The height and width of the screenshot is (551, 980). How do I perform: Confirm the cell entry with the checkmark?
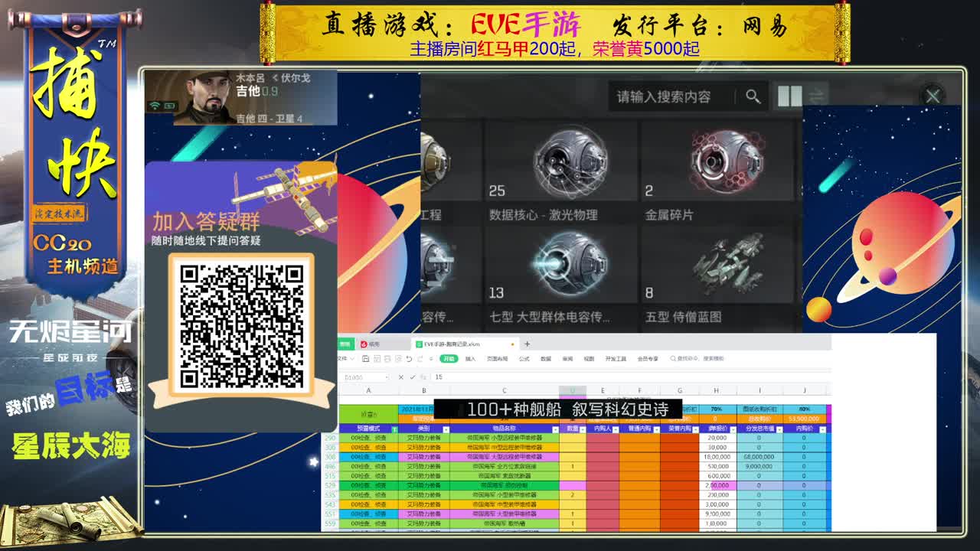coord(413,377)
